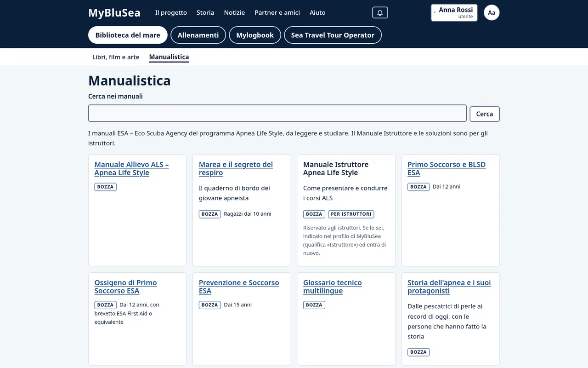Viewport: 588px width, 368px height.
Task: Click Dai 12 anni on Primo Soccorso card
Action: click(x=447, y=187)
